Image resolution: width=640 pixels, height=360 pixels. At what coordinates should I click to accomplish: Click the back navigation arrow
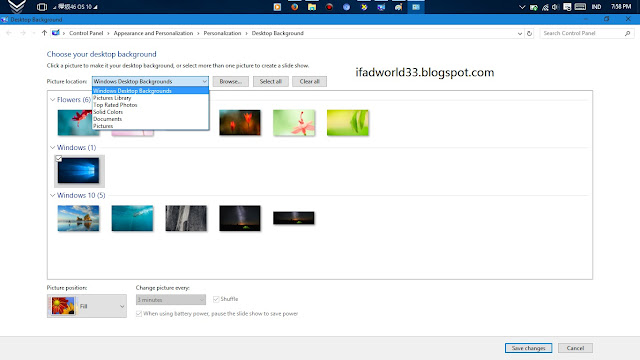pos(9,33)
